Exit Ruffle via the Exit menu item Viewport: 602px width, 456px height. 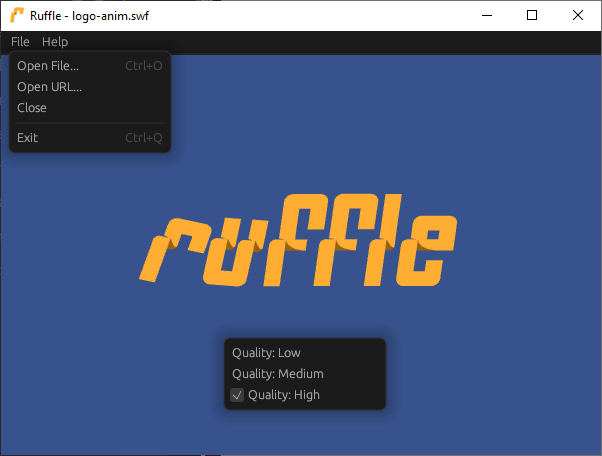tap(28, 138)
